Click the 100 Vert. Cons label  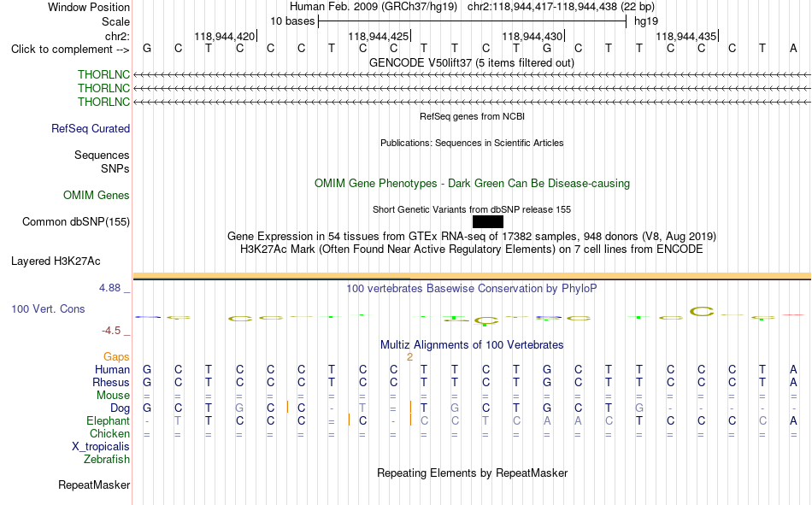tap(48, 308)
